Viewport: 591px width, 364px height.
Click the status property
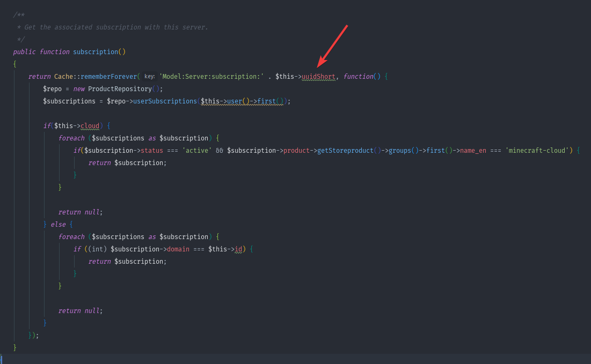point(152,151)
